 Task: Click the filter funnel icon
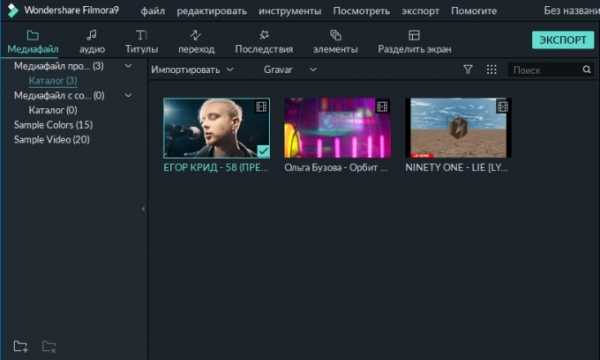point(468,70)
